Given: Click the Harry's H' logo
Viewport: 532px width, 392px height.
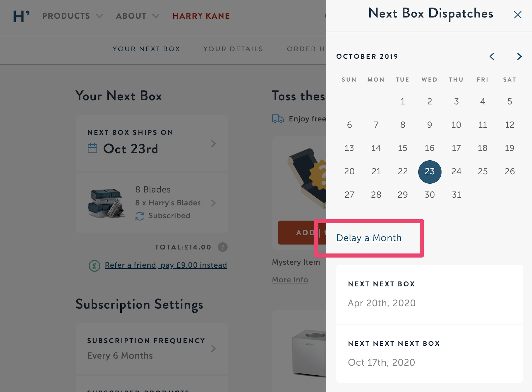Looking at the screenshot, I should tap(21, 16).
